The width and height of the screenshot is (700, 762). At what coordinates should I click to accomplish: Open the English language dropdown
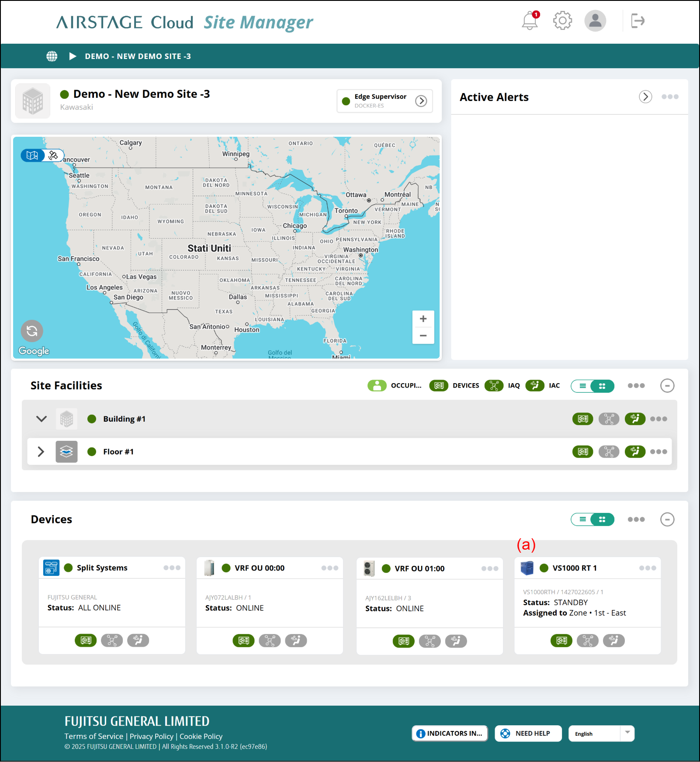point(627,733)
